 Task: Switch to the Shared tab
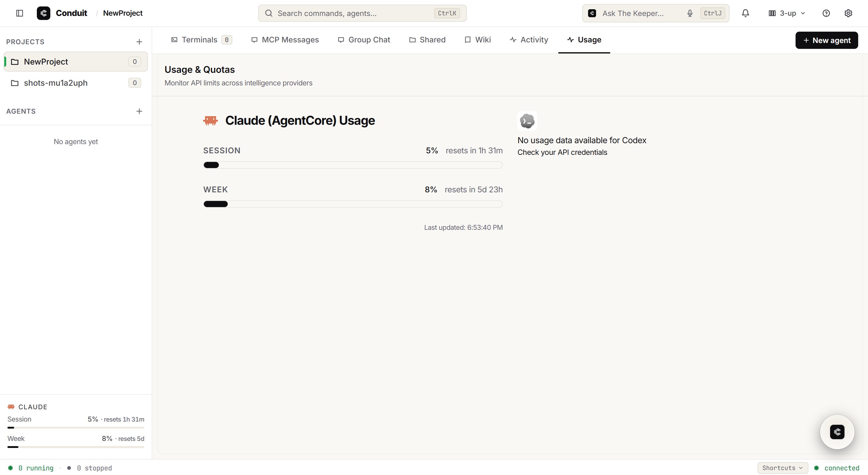click(427, 40)
